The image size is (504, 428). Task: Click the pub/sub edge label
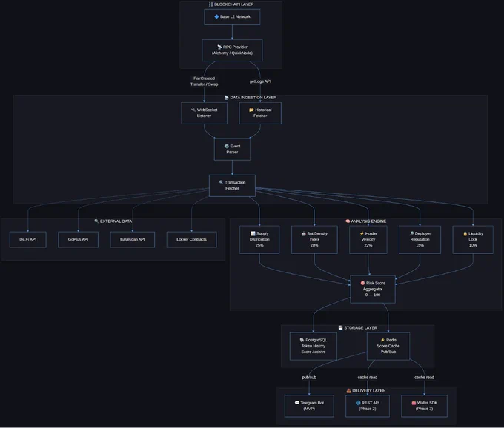pos(309,378)
